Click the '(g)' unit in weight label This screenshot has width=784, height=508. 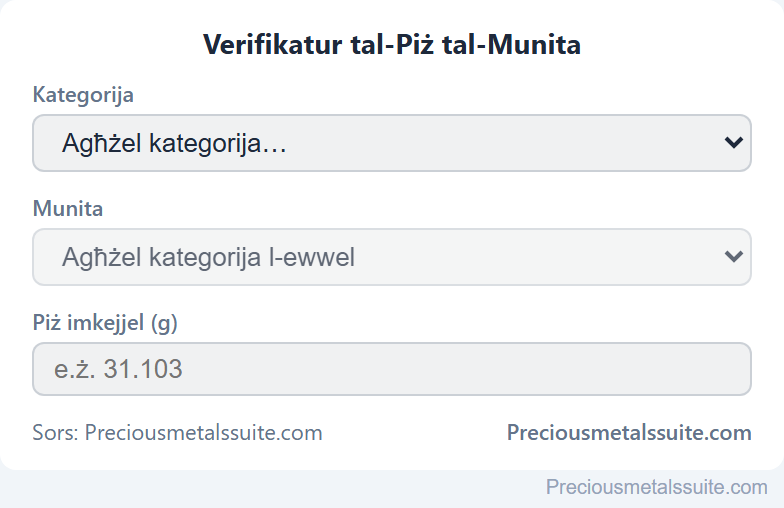coord(164,323)
